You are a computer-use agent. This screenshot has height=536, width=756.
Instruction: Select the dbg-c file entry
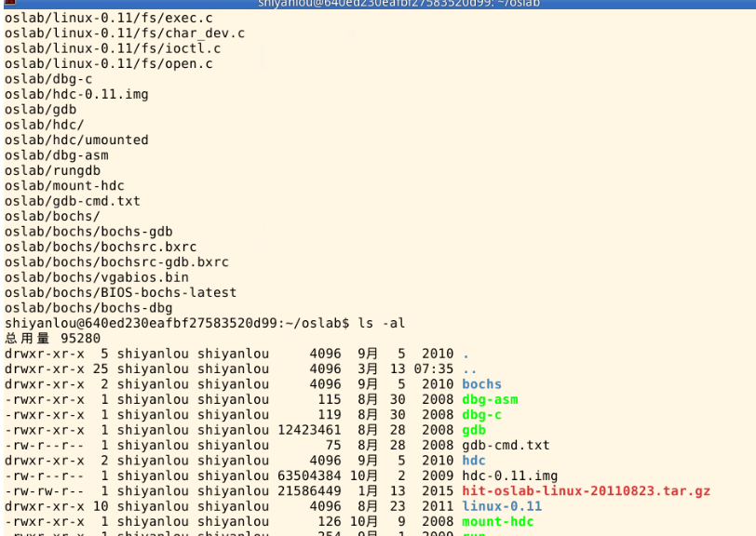pos(481,415)
